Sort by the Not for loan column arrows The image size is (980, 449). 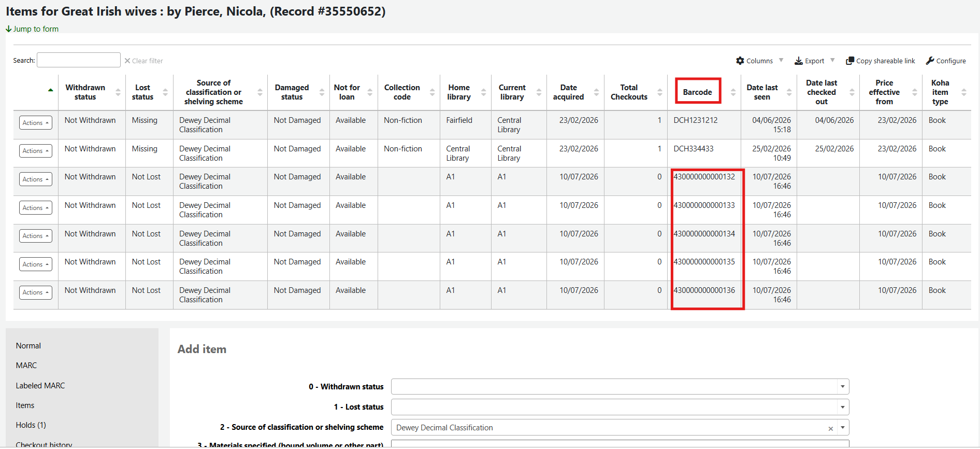click(370, 92)
